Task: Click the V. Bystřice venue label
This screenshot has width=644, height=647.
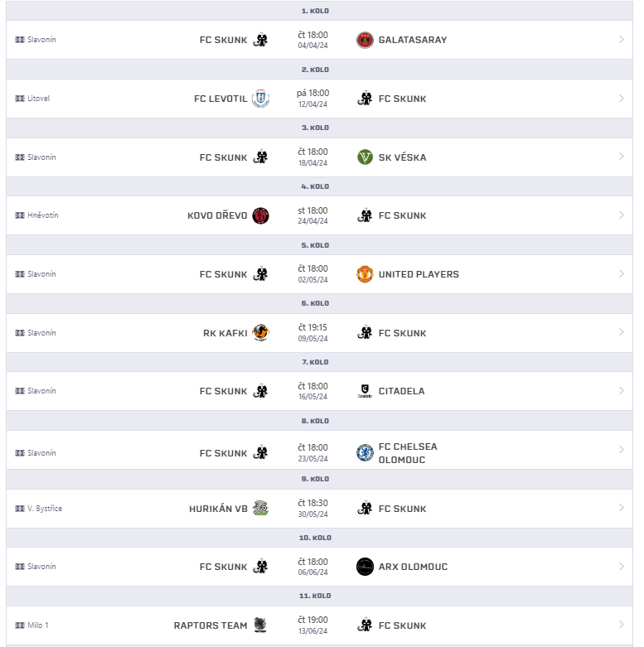Action: 45,509
